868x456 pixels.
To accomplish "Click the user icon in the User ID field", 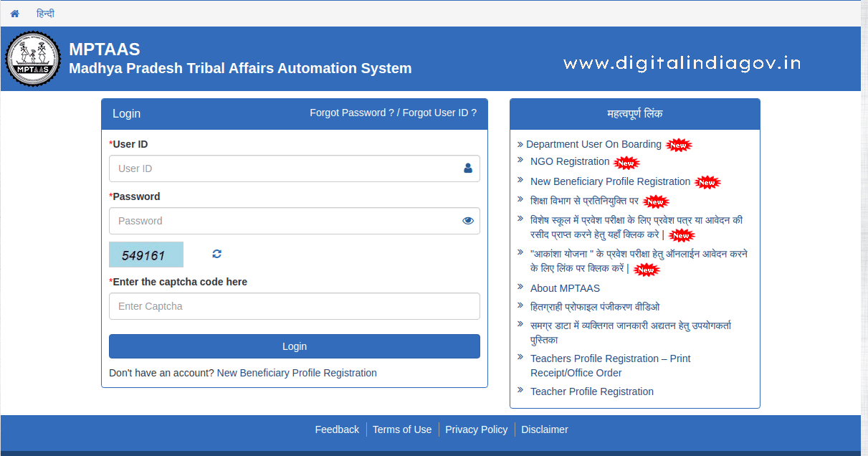I will 467,168.
